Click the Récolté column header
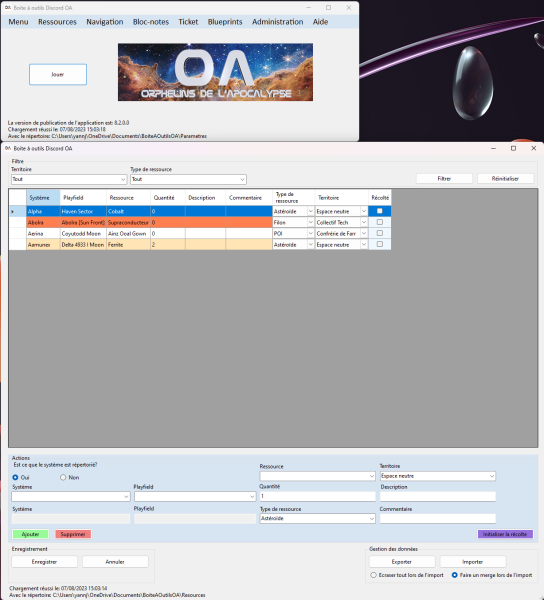This screenshot has height=600, width=544. 379,197
